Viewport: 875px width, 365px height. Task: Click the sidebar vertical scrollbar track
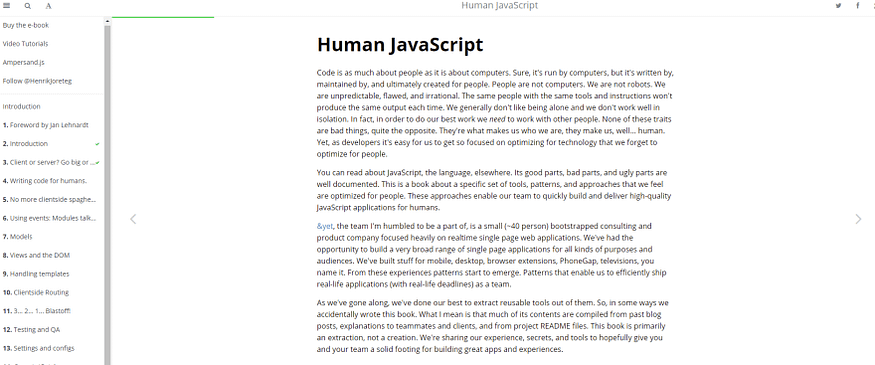click(108, 195)
